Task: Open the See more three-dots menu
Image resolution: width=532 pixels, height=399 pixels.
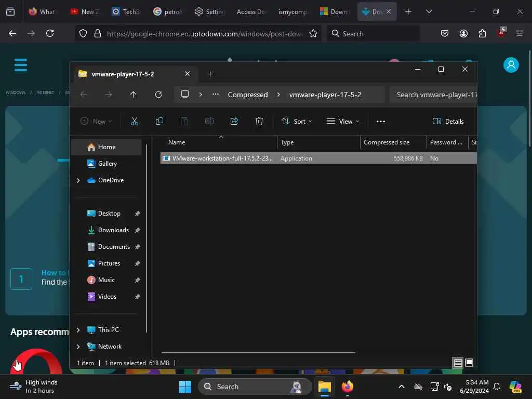Action: tap(381, 121)
